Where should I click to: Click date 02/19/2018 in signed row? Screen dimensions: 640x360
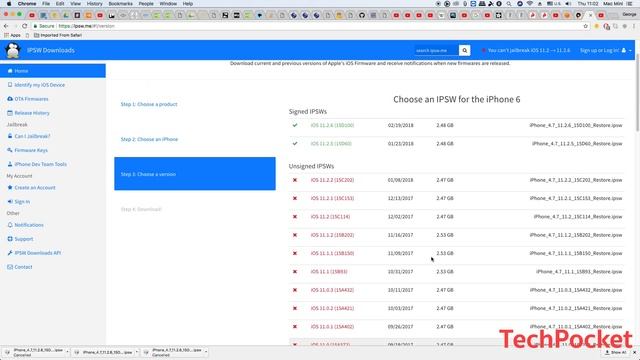(x=400, y=125)
